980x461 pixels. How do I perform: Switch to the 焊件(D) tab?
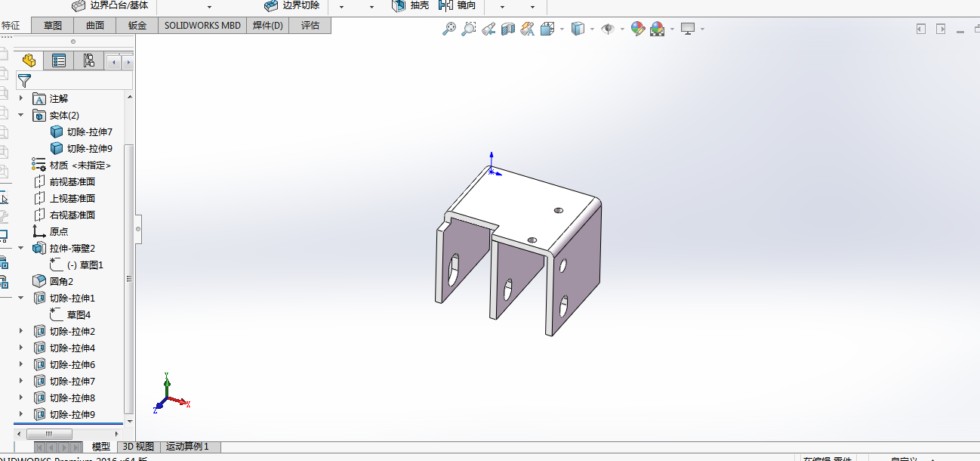[268, 25]
